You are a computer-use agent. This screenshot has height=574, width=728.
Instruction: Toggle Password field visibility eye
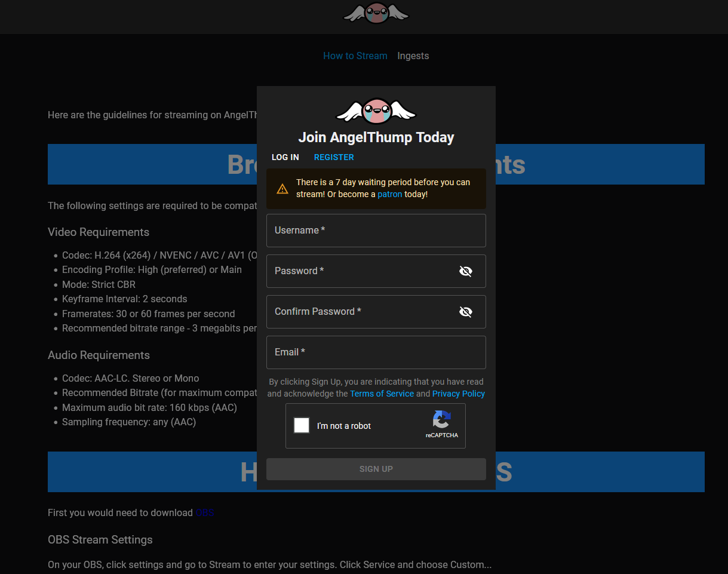466,271
